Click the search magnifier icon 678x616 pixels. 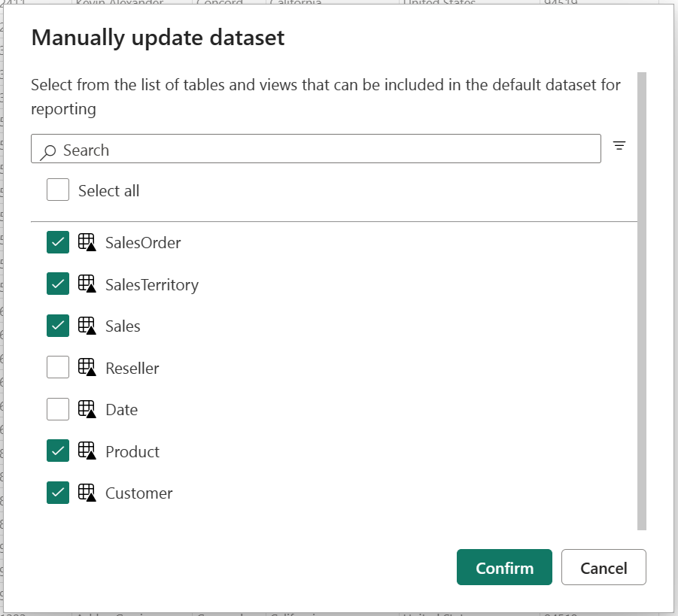[47, 150]
